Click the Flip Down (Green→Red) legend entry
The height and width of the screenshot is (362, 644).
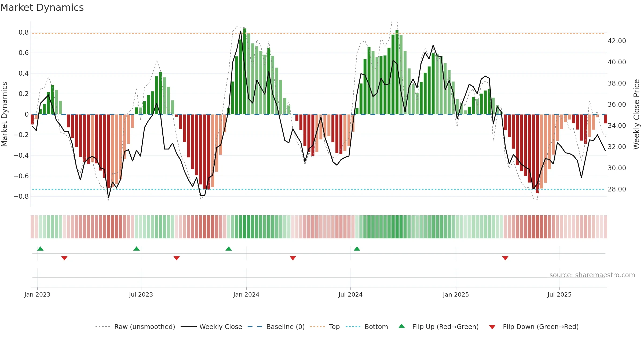point(534,327)
